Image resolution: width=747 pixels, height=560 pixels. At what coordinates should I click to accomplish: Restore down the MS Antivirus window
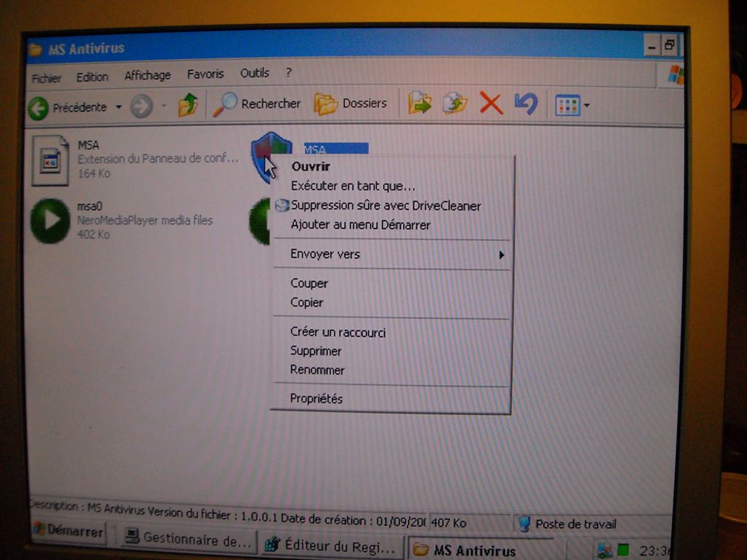pyautogui.click(x=670, y=46)
